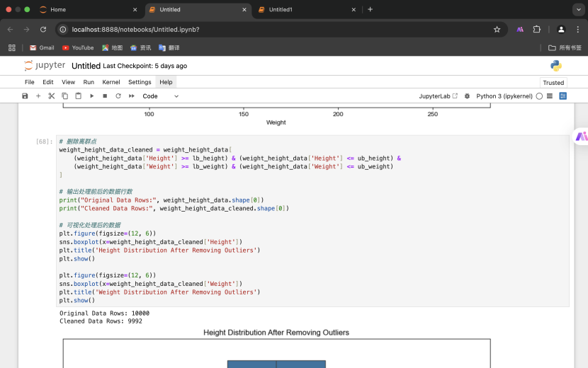The image size is (588, 368).
Task: Cut selected cell with scissors icon
Action: pyautogui.click(x=52, y=96)
